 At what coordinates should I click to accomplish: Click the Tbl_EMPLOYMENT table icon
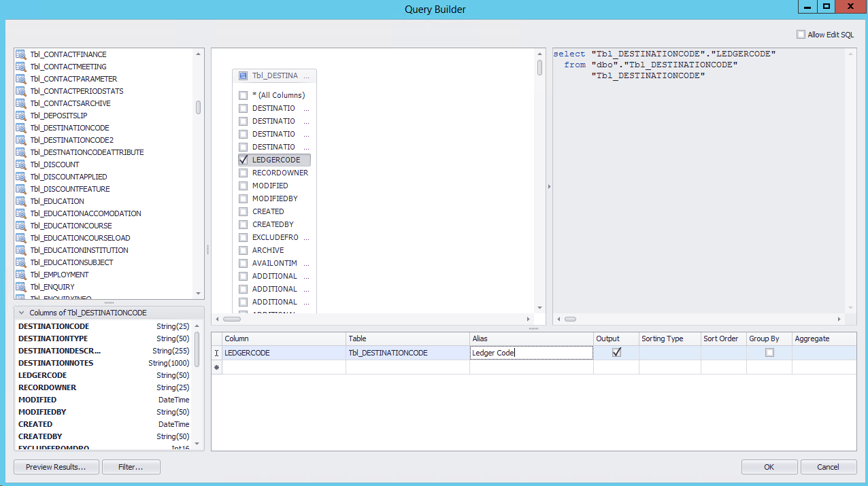[20, 275]
